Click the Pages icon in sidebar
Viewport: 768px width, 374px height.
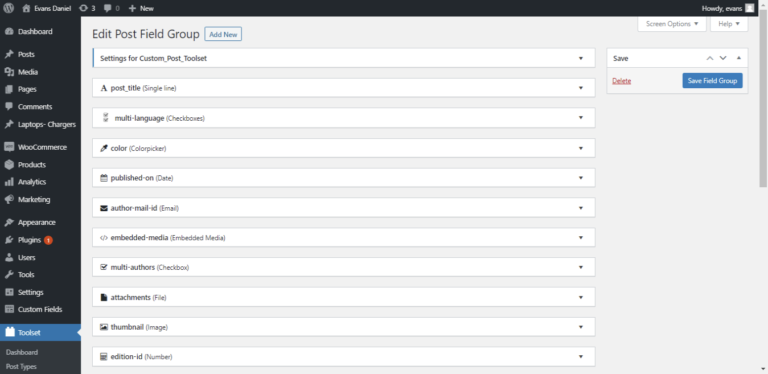9,90
